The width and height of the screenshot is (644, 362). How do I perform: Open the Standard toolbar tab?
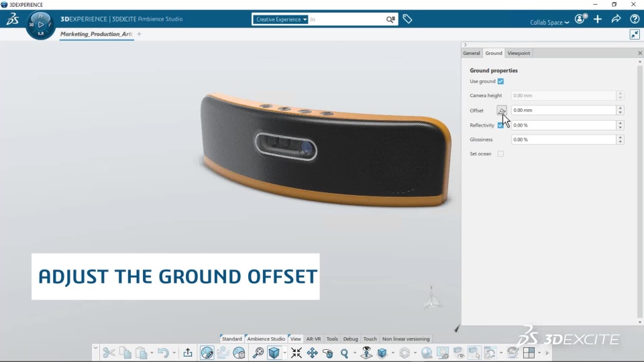pyautogui.click(x=231, y=339)
